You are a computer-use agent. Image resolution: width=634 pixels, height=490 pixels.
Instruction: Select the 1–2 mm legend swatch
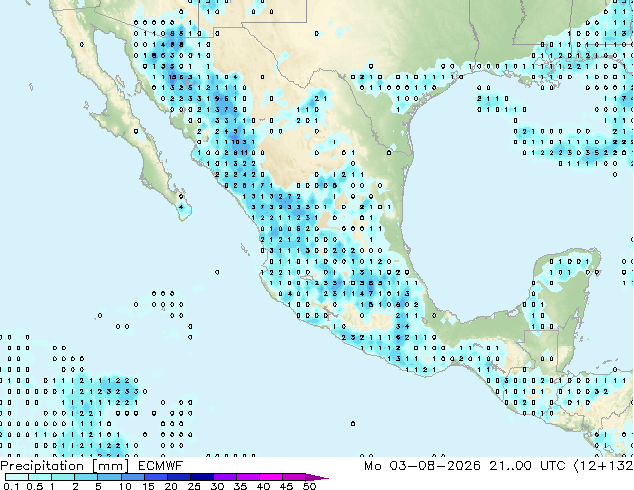click(63, 477)
